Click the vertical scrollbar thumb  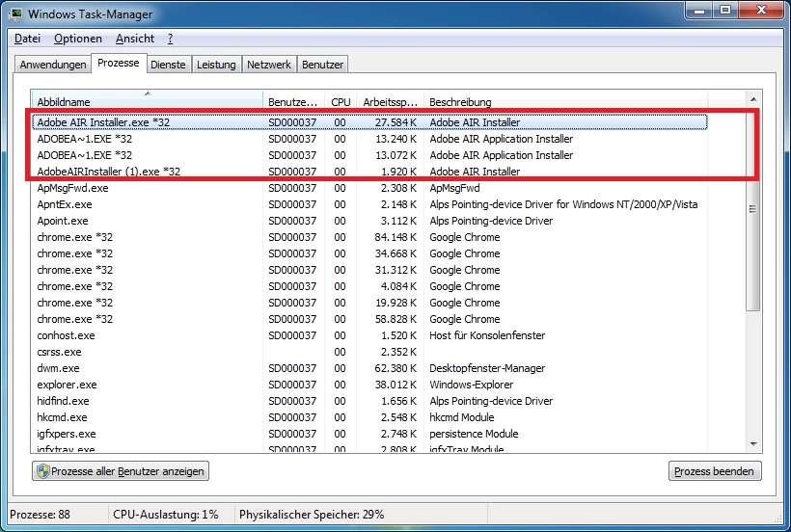[x=753, y=208]
